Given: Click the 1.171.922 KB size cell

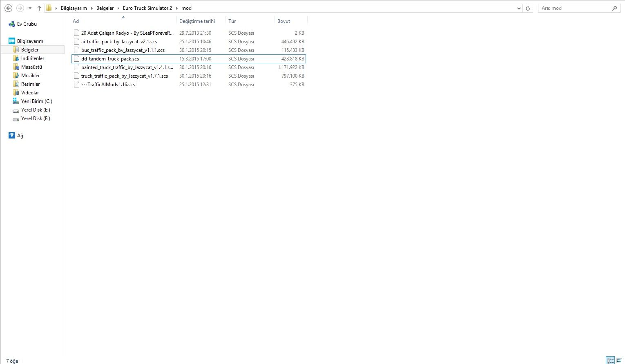Looking at the screenshot, I should click(x=291, y=67).
